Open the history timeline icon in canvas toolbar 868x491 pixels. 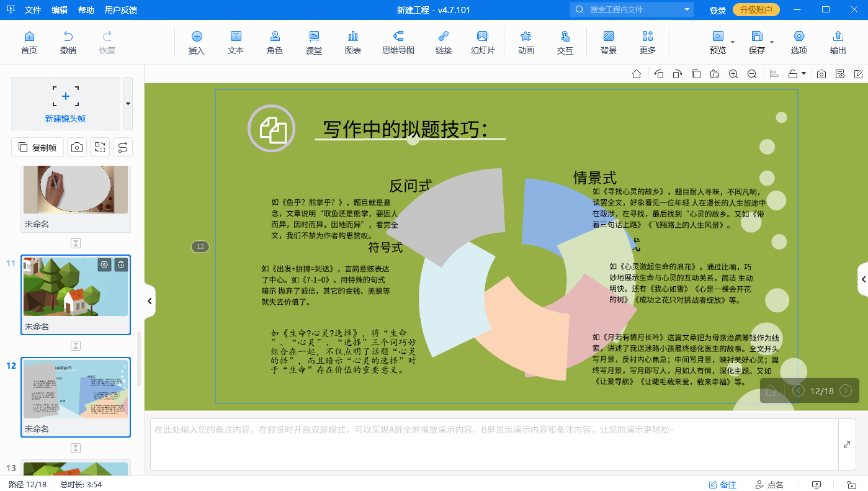tap(840, 74)
